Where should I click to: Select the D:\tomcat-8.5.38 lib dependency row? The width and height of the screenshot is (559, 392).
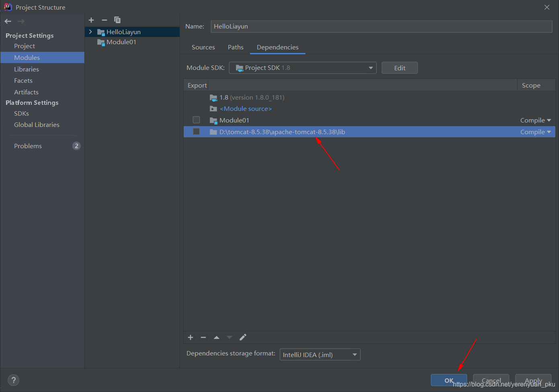coord(369,132)
